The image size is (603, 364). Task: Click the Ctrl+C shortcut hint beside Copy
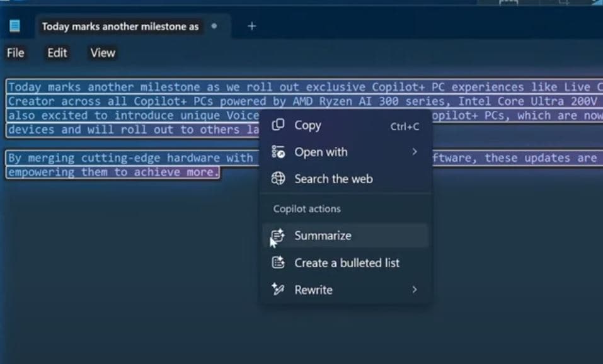[x=405, y=126]
